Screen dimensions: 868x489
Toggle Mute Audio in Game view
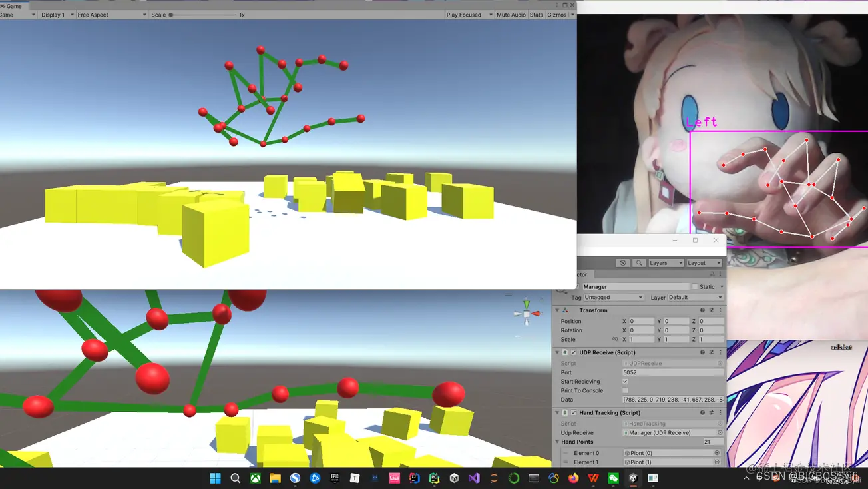511,15
